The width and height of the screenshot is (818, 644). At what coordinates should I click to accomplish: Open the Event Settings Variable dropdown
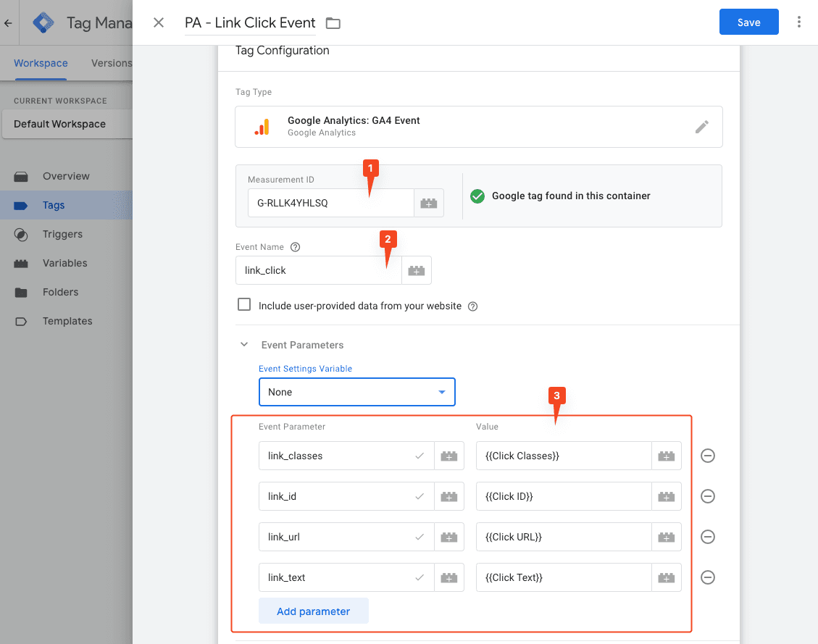click(x=356, y=392)
